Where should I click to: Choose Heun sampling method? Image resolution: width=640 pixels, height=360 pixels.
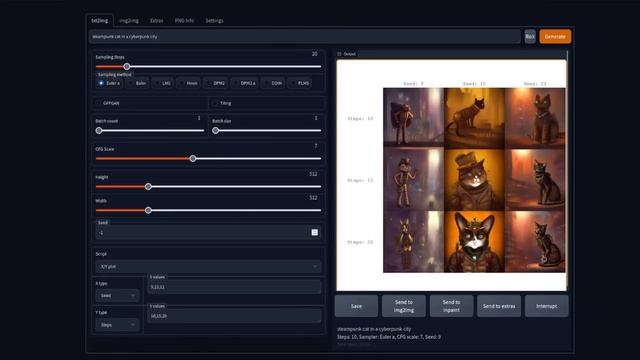[x=188, y=83]
